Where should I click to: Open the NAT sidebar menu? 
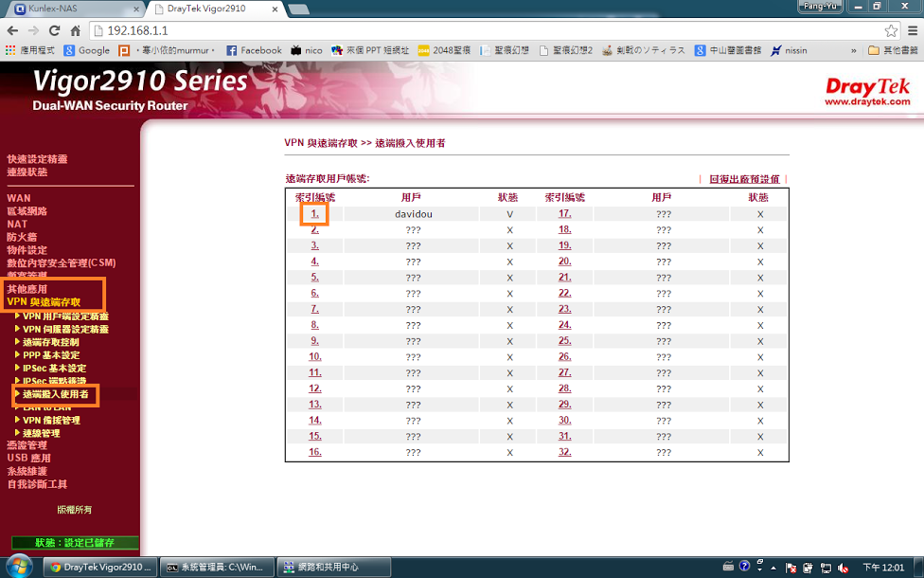tap(17, 224)
